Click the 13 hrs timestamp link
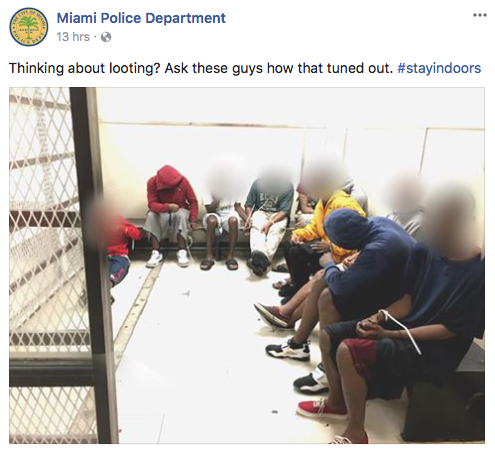495x452 pixels. (x=73, y=37)
